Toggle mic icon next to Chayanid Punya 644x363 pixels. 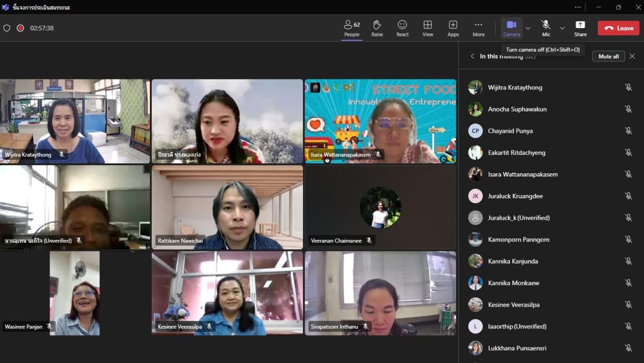pyautogui.click(x=629, y=131)
